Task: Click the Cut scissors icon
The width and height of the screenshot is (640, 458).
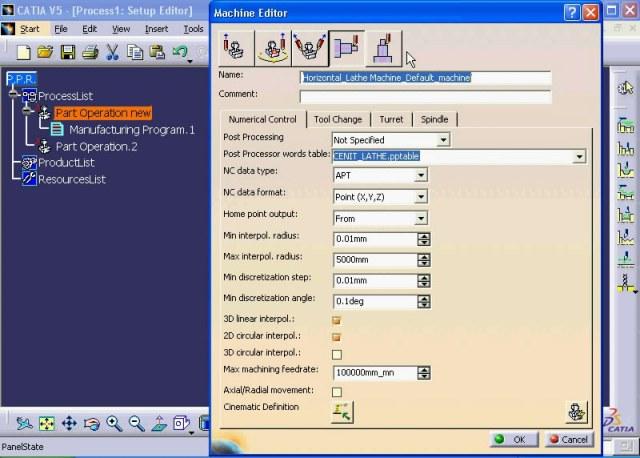Action: (x=112, y=52)
